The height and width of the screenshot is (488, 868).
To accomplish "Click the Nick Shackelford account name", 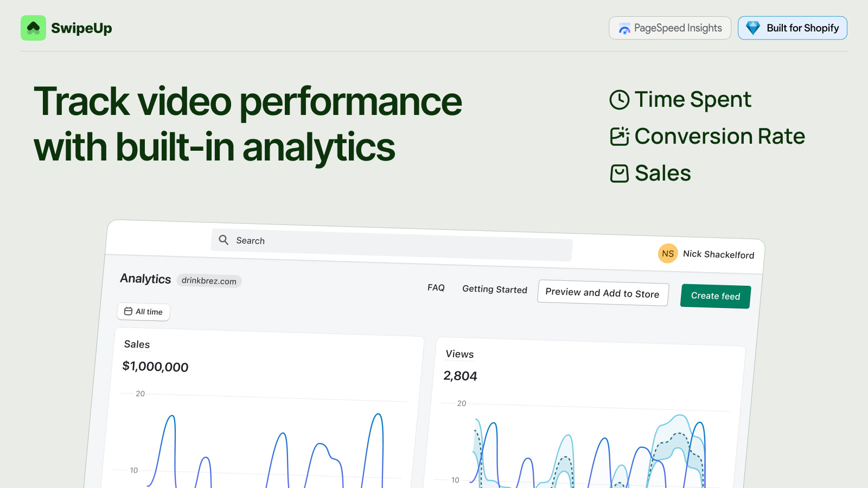I will (718, 254).
